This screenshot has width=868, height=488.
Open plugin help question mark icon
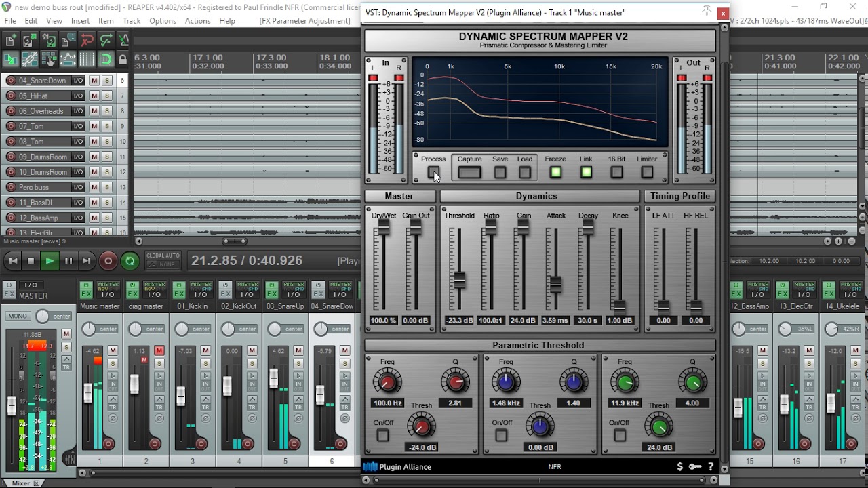pyautogui.click(x=711, y=466)
